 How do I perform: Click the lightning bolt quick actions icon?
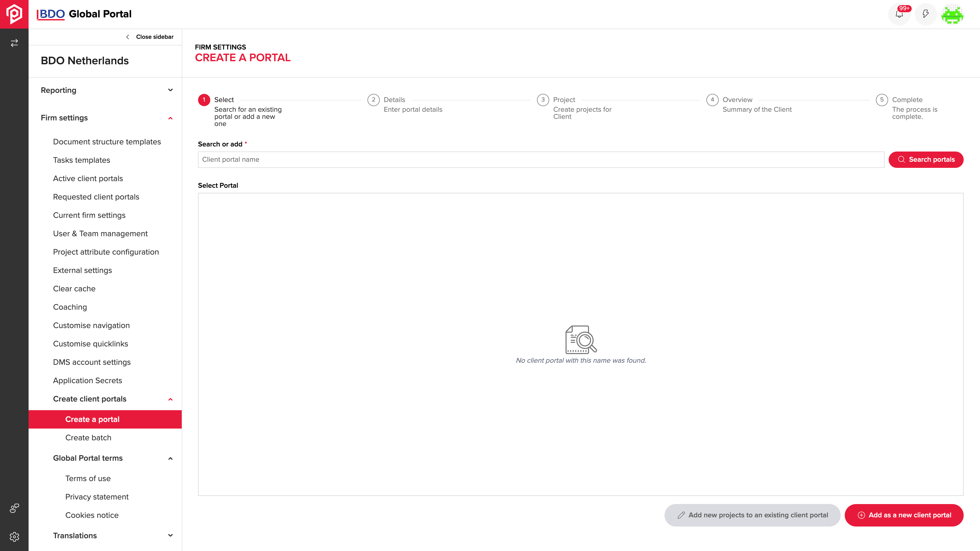click(x=926, y=14)
